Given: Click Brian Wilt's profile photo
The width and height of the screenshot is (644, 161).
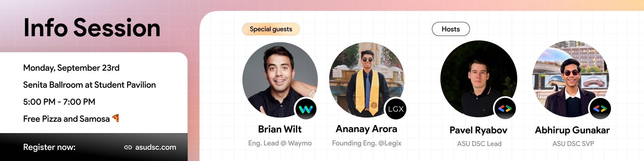Looking at the screenshot, I should [280, 79].
